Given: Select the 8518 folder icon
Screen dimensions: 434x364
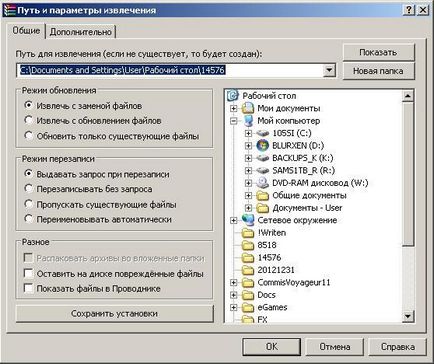Looking at the screenshot, I should coord(248,245).
